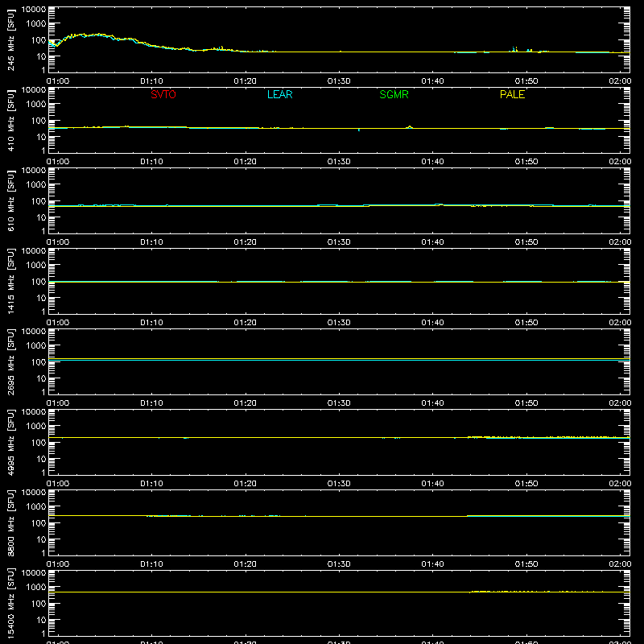644x644 pixels.
Task: Click the 245 MHz spikes near 01:49
Action: coord(514,49)
